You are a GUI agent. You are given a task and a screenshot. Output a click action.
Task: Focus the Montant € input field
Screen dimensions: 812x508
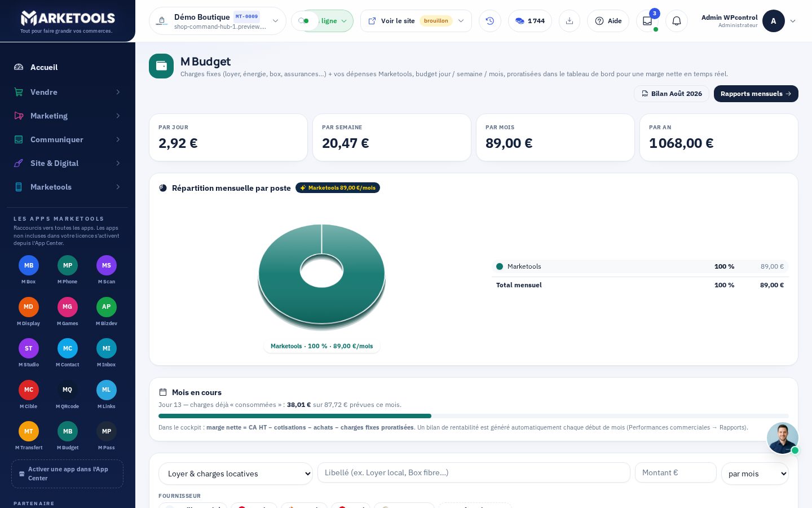676,472
